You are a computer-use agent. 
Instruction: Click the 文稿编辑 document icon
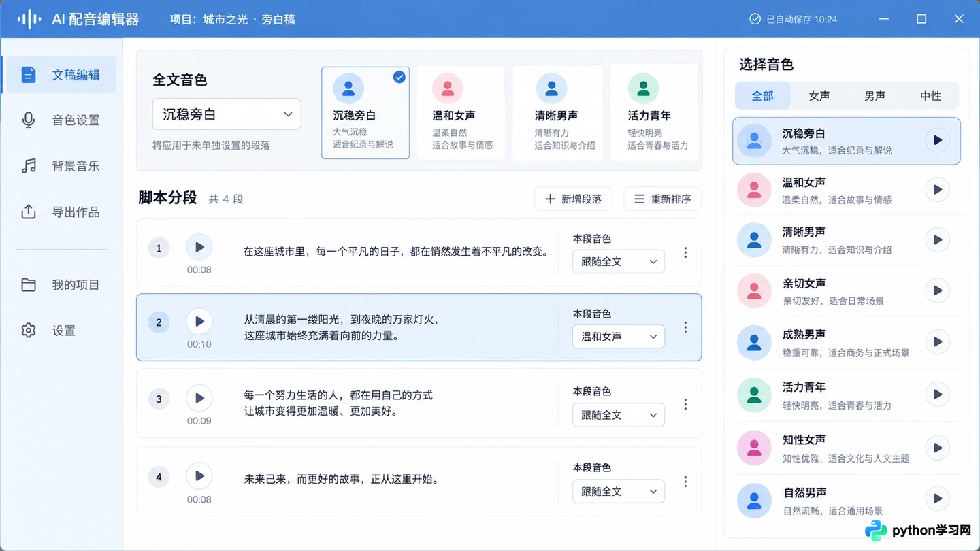click(x=29, y=75)
